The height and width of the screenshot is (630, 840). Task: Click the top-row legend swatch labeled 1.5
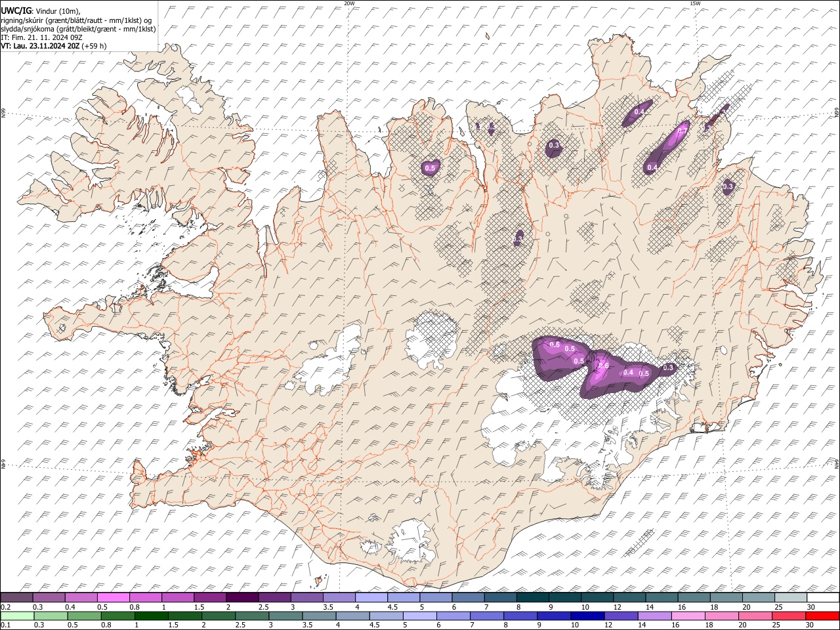point(210,597)
